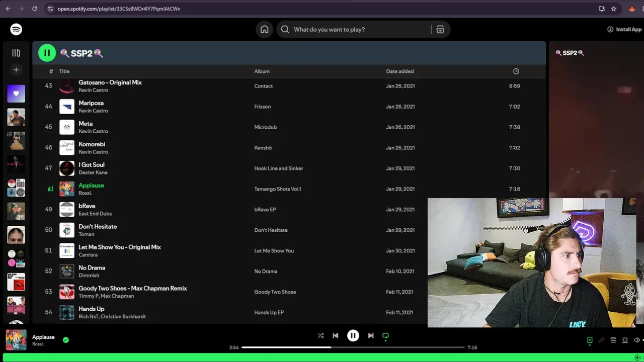This screenshot has height=362, width=644.
Task: Click the Applause album art in player bar
Action: [16, 340]
